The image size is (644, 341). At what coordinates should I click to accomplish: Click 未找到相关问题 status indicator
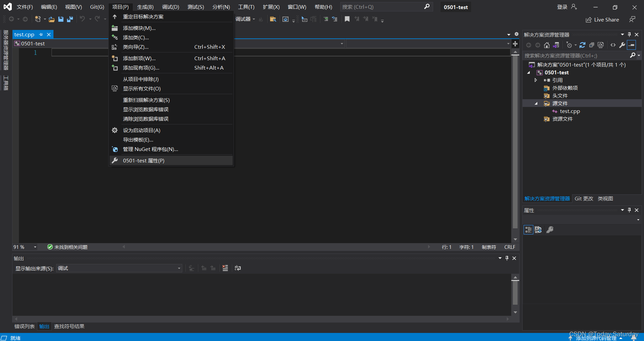click(67, 247)
